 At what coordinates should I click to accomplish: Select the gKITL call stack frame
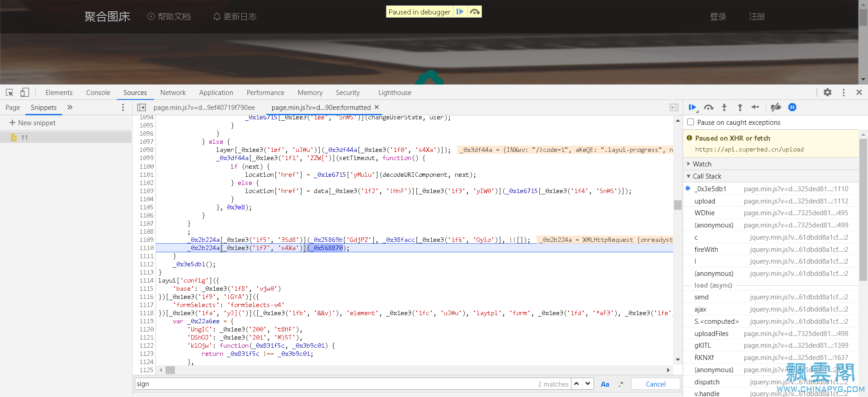(x=771, y=345)
